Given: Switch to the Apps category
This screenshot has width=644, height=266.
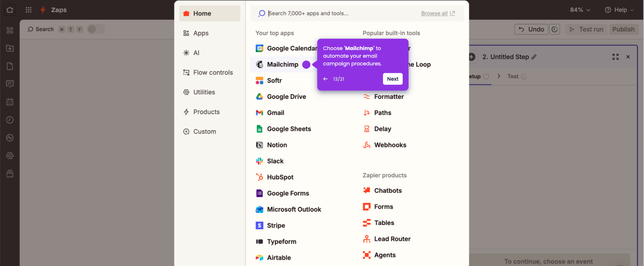Looking at the screenshot, I should [x=210, y=33].
